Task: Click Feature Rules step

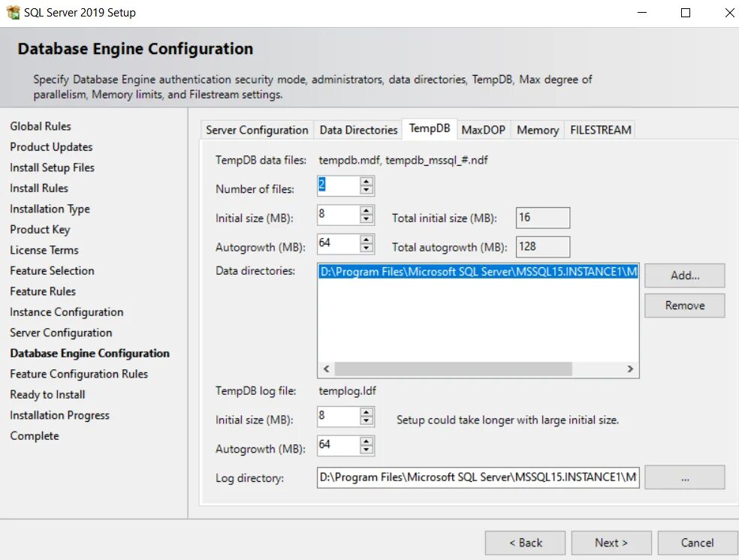Action: pos(43,291)
